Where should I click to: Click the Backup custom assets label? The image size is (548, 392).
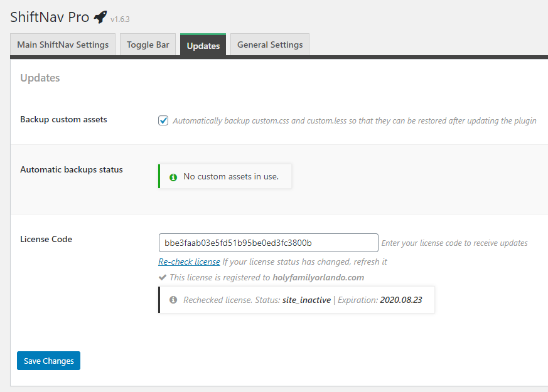(63, 119)
